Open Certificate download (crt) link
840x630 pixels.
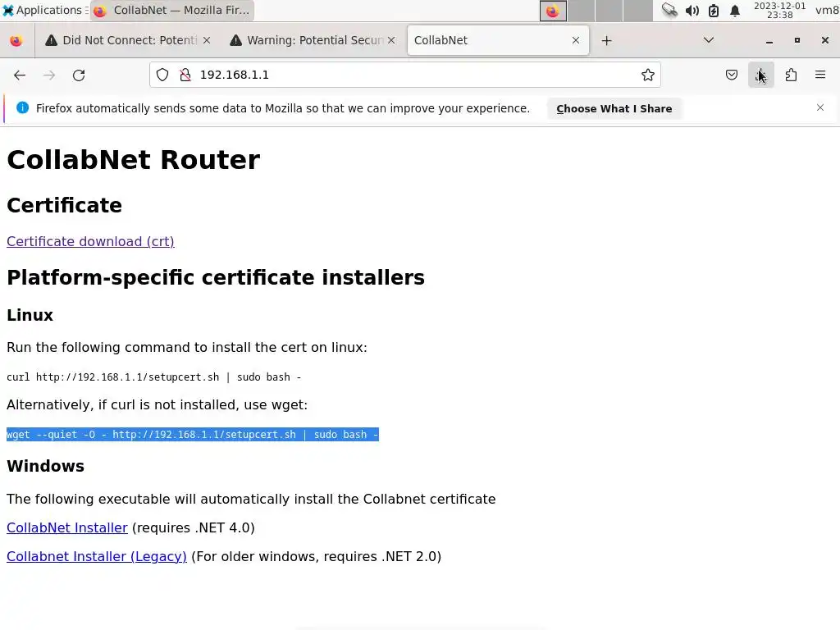point(90,242)
